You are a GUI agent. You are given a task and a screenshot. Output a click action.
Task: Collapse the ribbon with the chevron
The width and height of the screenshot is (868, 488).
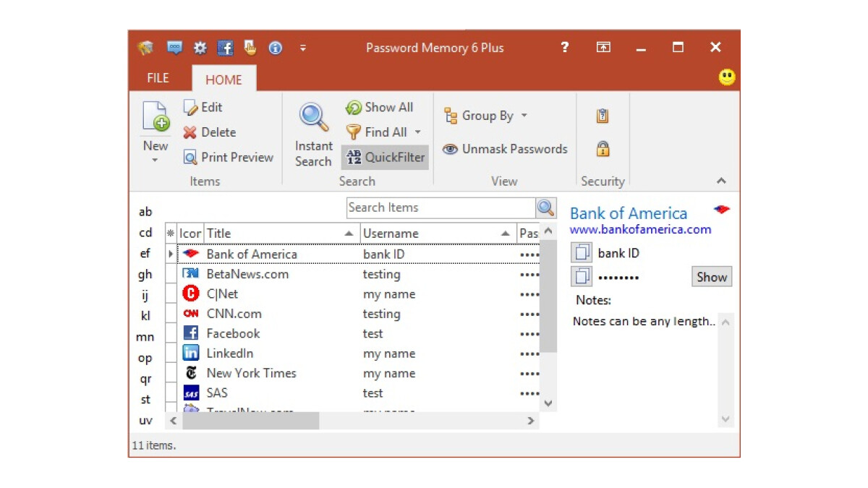[x=721, y=181]
